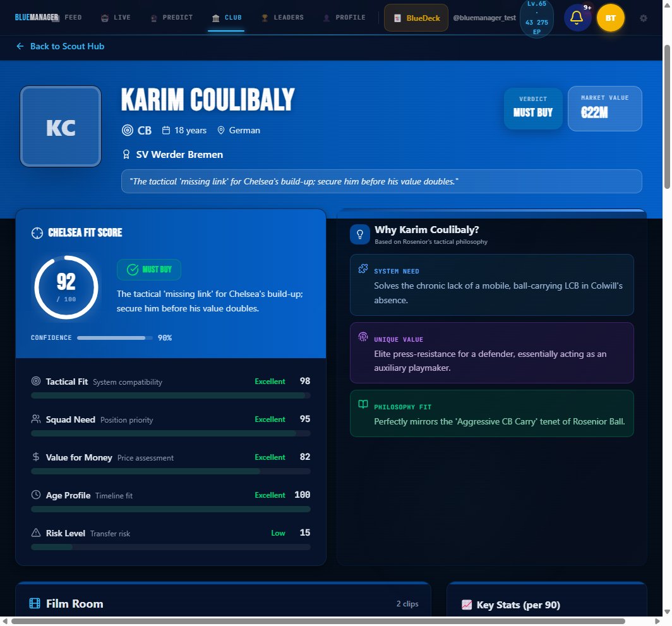Go back to Scout Hub
Image resolution: width=672 pixels, height=626 pixels.
[x=60, y=46]
